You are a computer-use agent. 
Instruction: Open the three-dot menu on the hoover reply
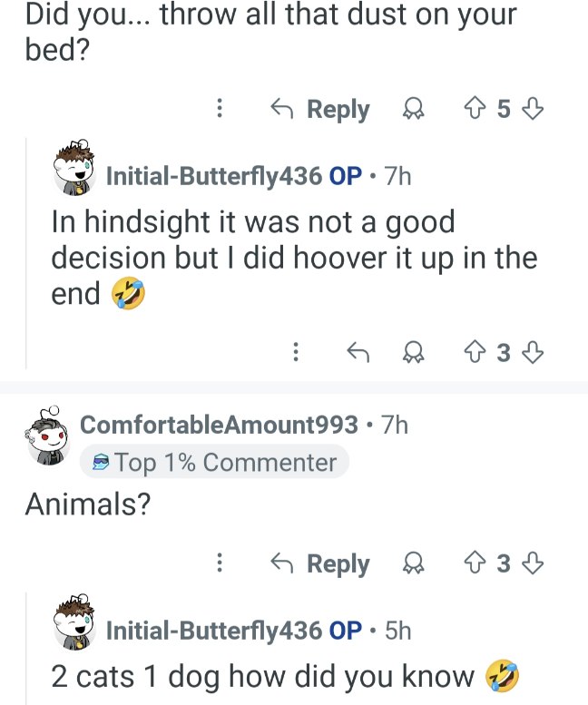(295, 351)
